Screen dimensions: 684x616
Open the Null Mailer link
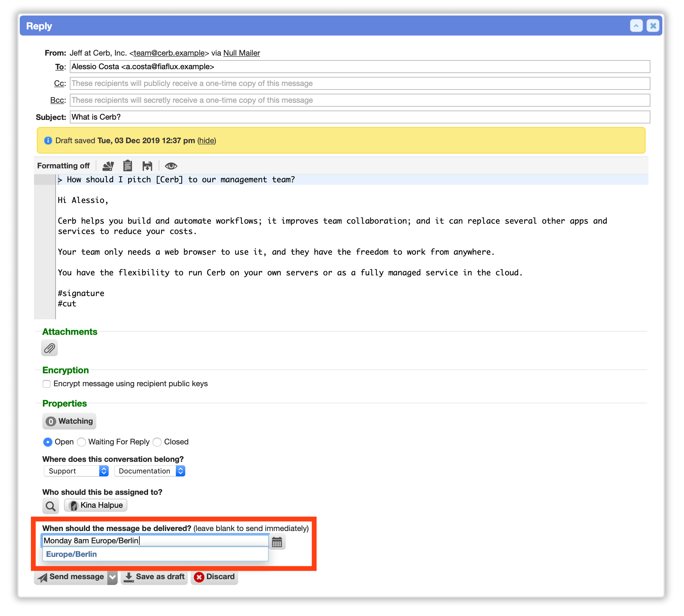(x=242, y=53)
